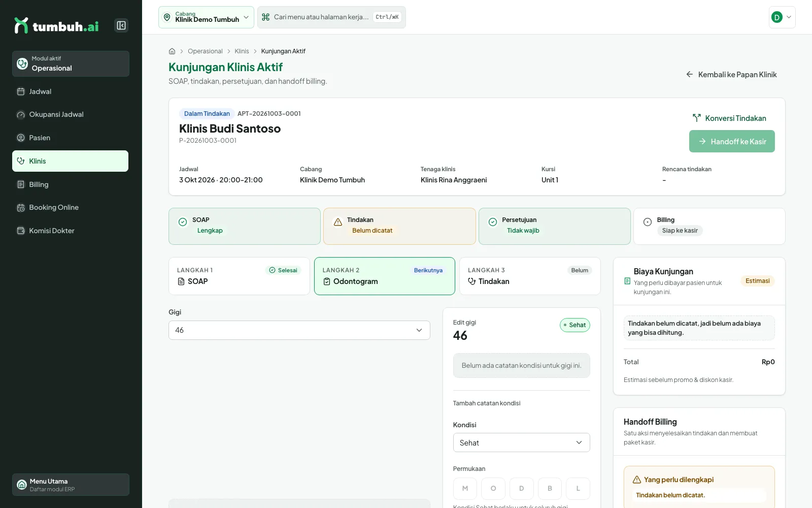
Task: Switch to Langkah 1 SOAP step
Action: [x=239, y=276]
